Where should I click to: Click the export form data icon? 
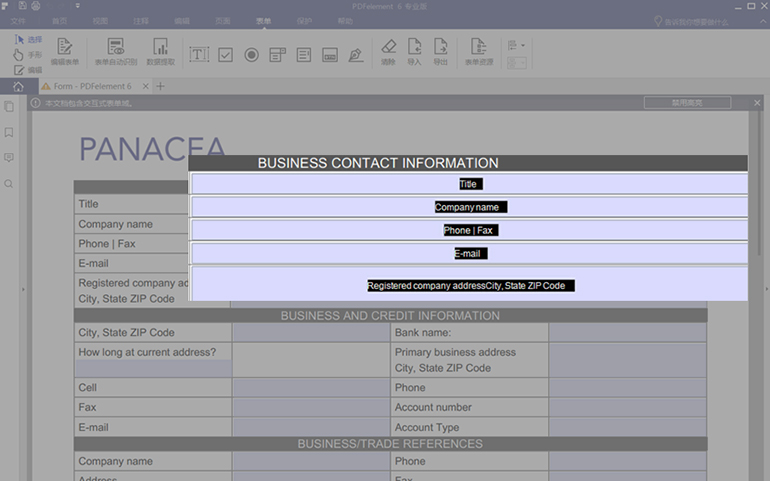point(440,48)
